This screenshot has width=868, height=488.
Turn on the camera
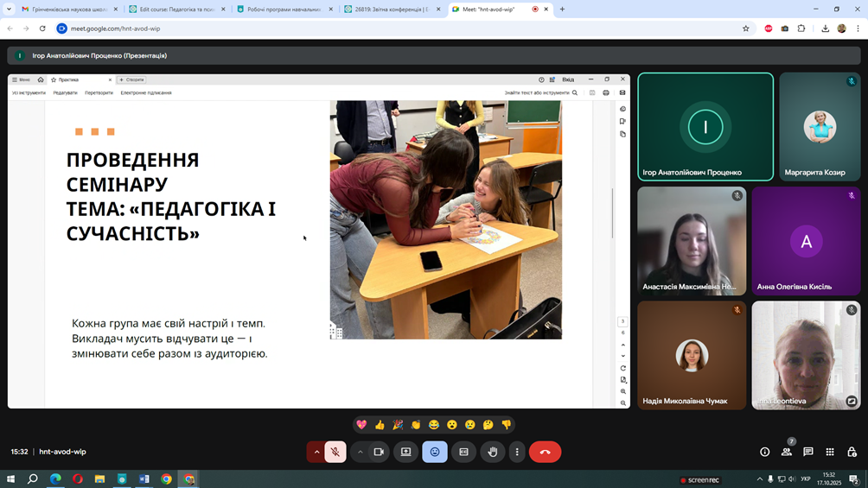point(379,452)
